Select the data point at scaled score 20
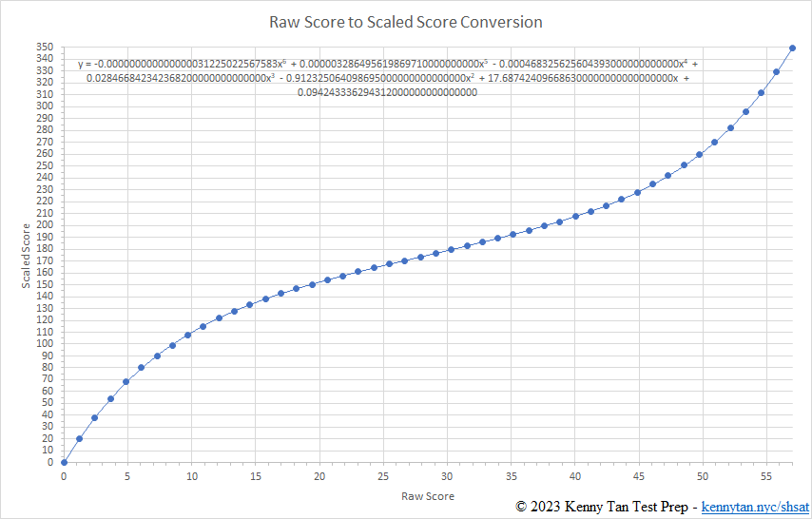This screenshot has height=519, width=812. 79,439
